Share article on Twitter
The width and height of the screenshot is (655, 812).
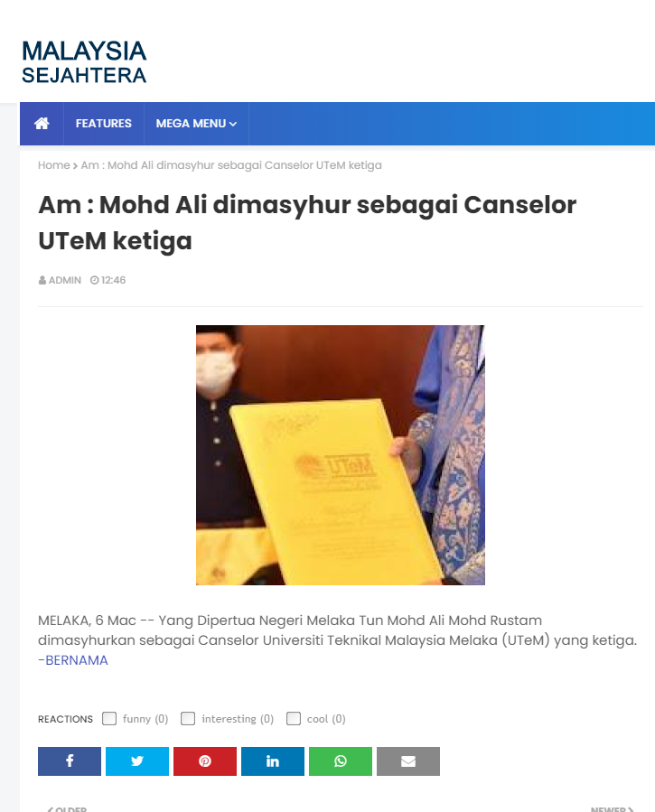pyautogui.click(x=137, y=761)
